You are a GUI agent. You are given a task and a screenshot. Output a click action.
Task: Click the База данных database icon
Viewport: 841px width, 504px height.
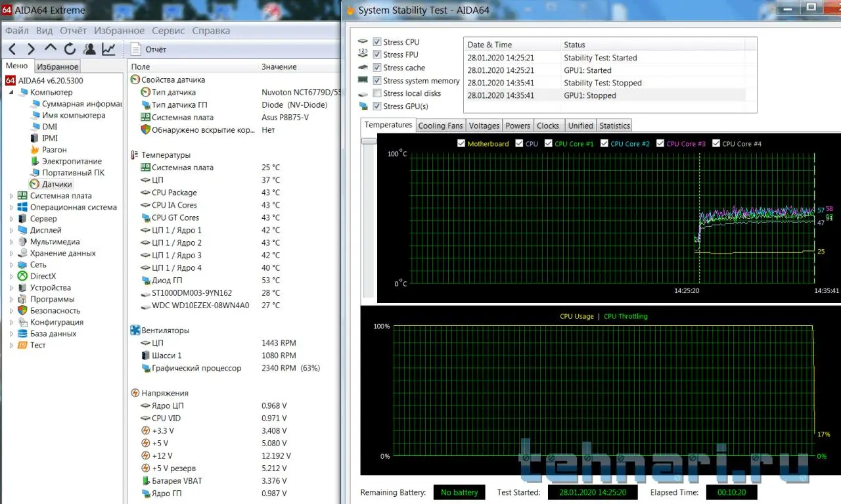tap(23, 334)
